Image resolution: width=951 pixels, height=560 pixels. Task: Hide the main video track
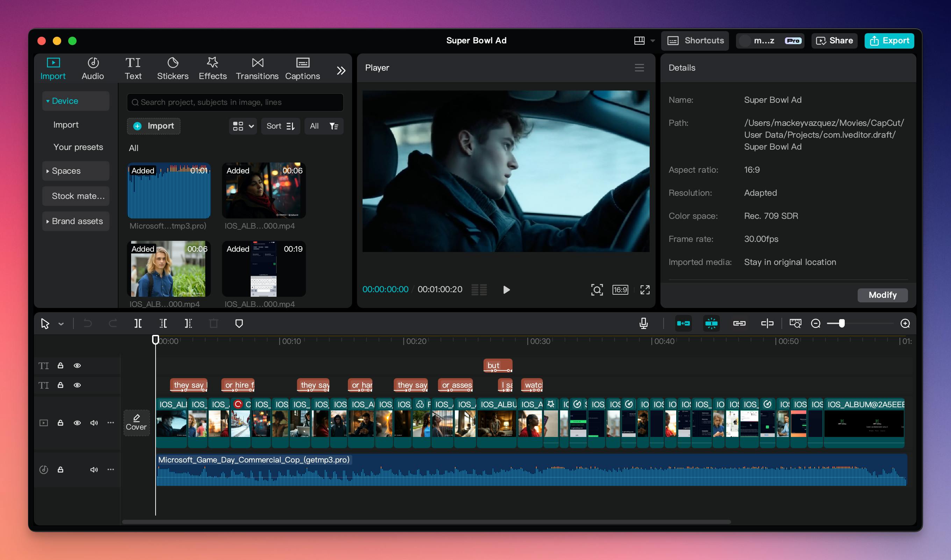77,423
